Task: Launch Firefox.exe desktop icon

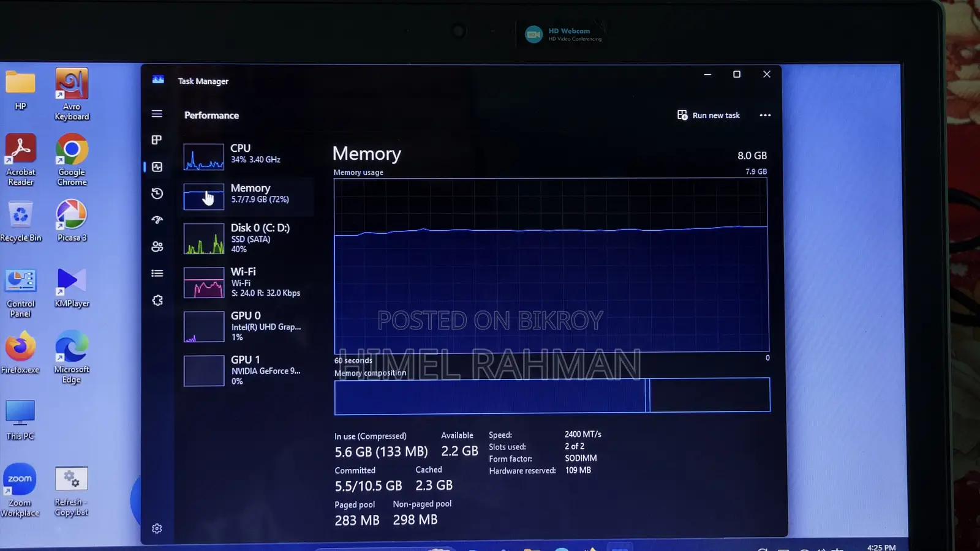Action: pyautogui.click(x=20, y=353)
